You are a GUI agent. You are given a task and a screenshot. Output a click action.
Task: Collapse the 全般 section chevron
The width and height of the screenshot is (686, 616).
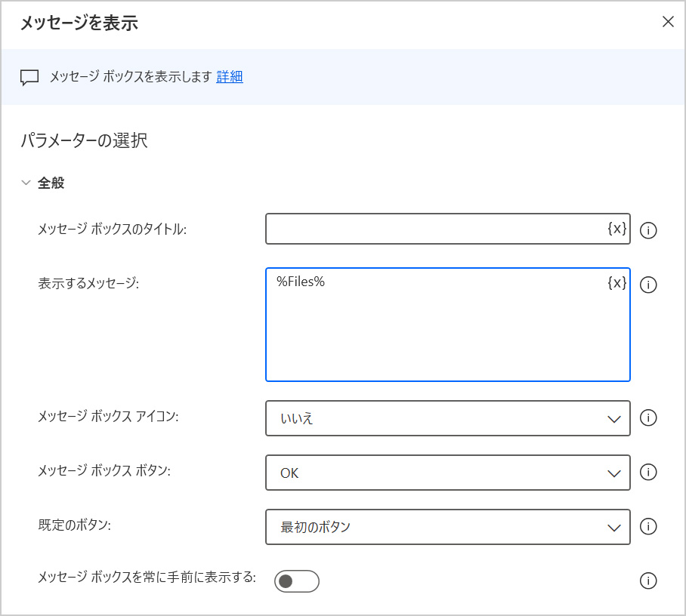[26, 183]
